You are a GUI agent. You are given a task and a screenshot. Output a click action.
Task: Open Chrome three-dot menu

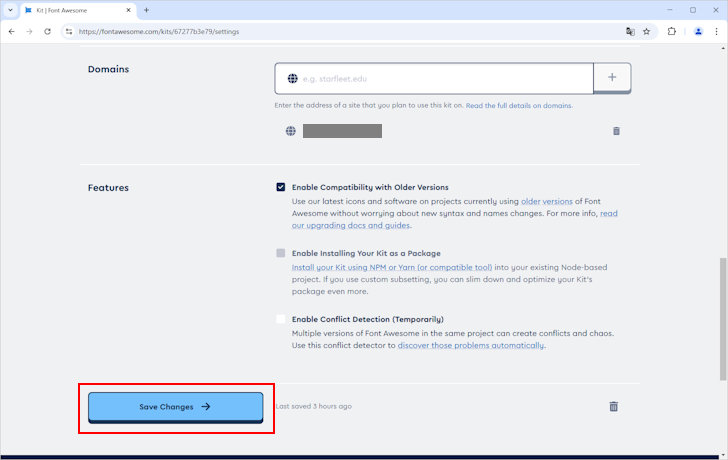point(716,31)
